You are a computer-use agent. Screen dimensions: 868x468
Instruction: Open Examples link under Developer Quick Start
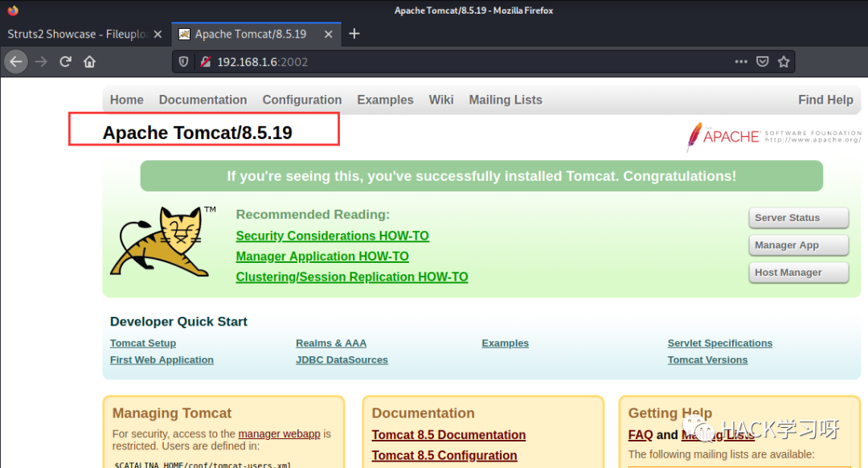pos(505,343)
